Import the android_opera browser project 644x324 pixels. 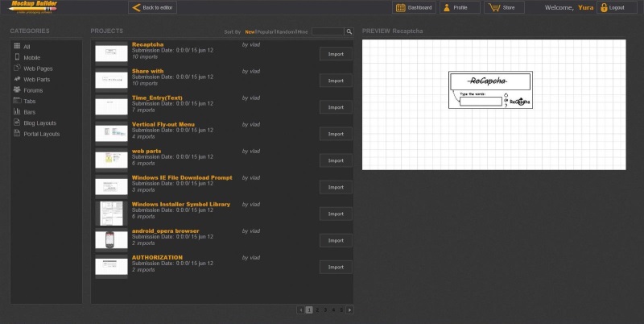[336, 240]
